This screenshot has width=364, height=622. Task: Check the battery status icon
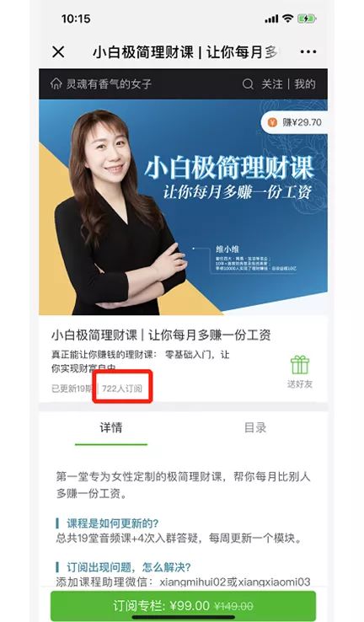pyautogui.click(x=307, y=19)
